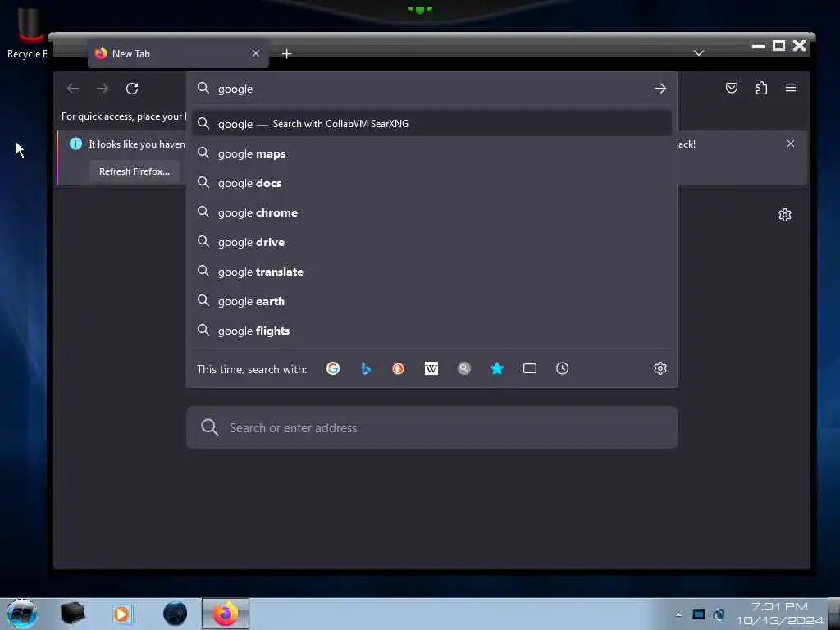Dismiss the refresh Firefox notification

click(x=791, y=144)
